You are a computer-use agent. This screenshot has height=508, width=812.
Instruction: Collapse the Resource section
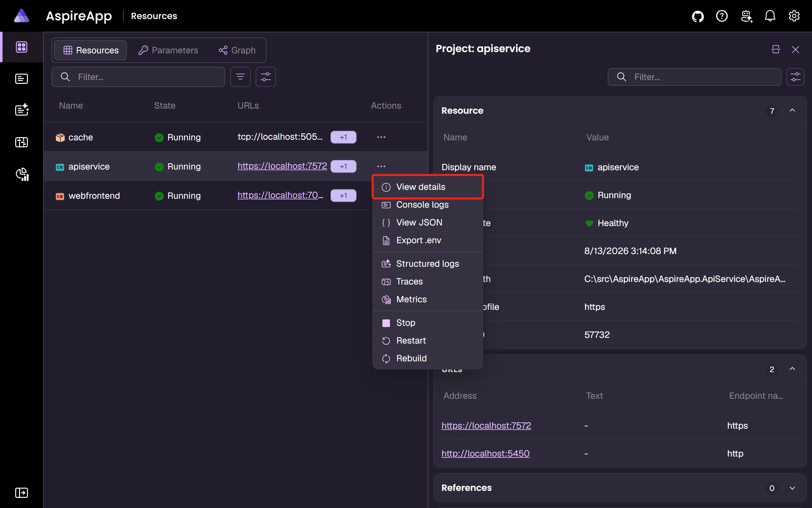(x=792, y=110)
